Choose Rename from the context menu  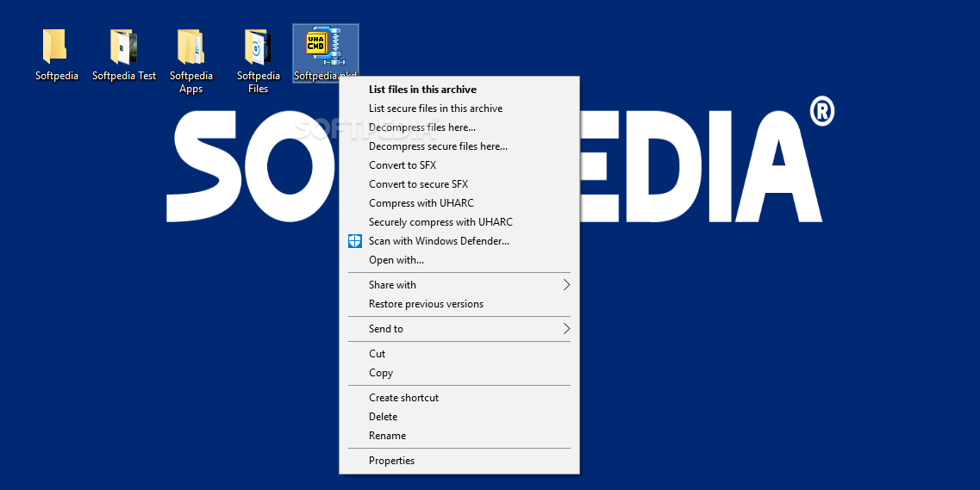coord(459,436)
